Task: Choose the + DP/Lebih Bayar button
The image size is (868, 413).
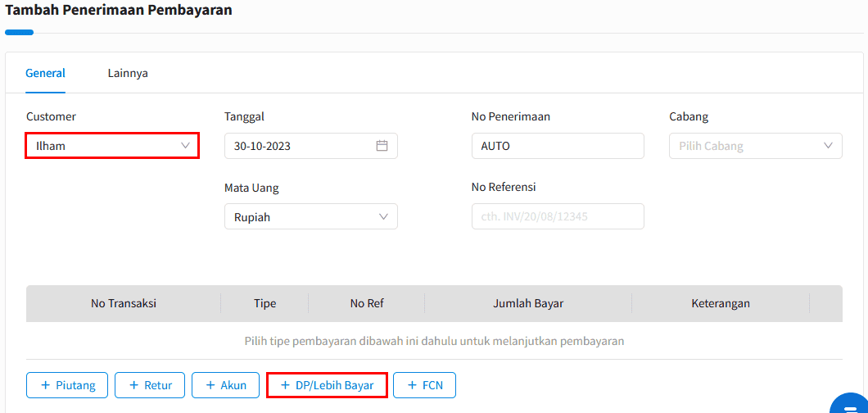Action: pyautogui.click(x=327, y=385)
